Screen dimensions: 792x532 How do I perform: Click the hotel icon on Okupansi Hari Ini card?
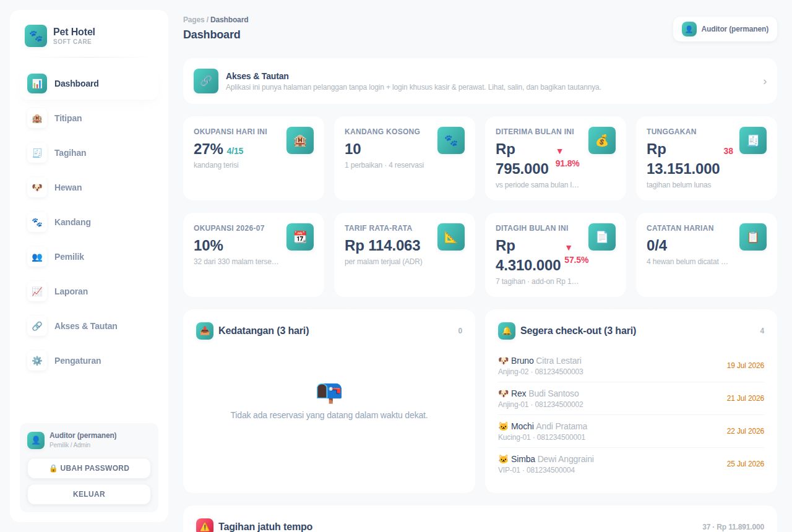point(300,140)
